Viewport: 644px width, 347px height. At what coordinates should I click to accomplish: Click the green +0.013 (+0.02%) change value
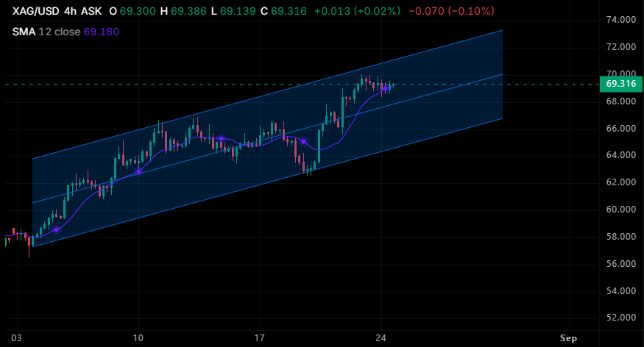tap(357, 11)
